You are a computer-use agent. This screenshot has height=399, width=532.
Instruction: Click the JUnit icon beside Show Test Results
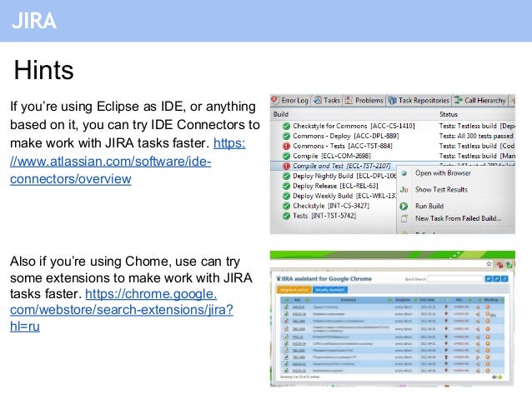coord(404,189)
